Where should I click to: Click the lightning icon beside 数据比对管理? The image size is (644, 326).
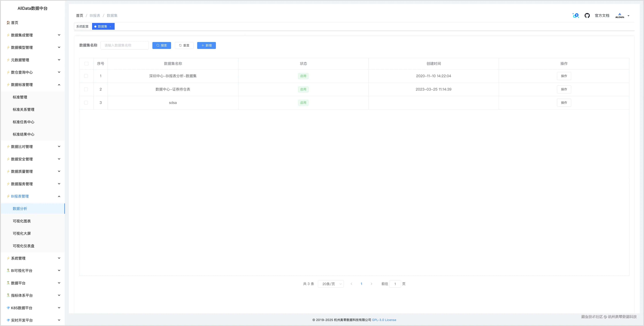coord(8,147)
